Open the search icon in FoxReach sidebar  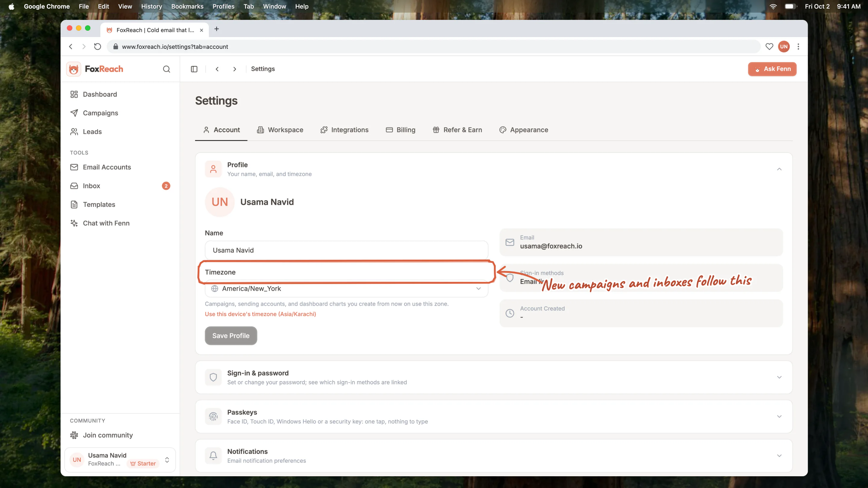point(166,69)
